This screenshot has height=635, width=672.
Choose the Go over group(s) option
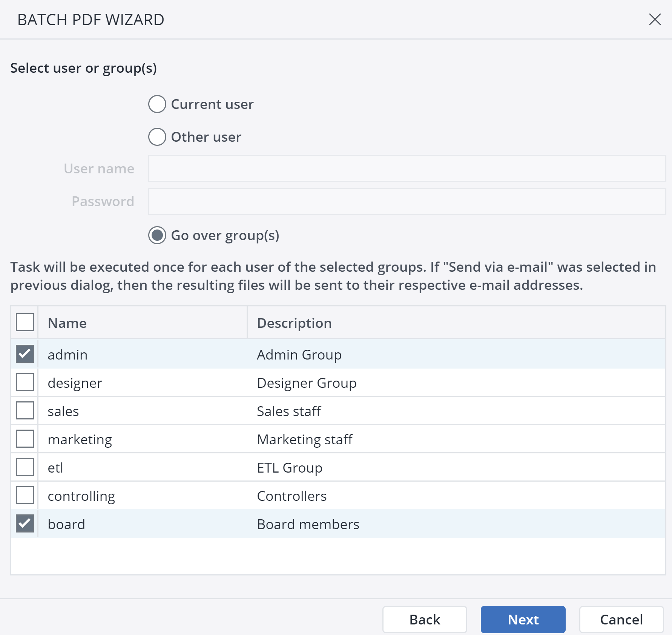[x=157, y=235]
